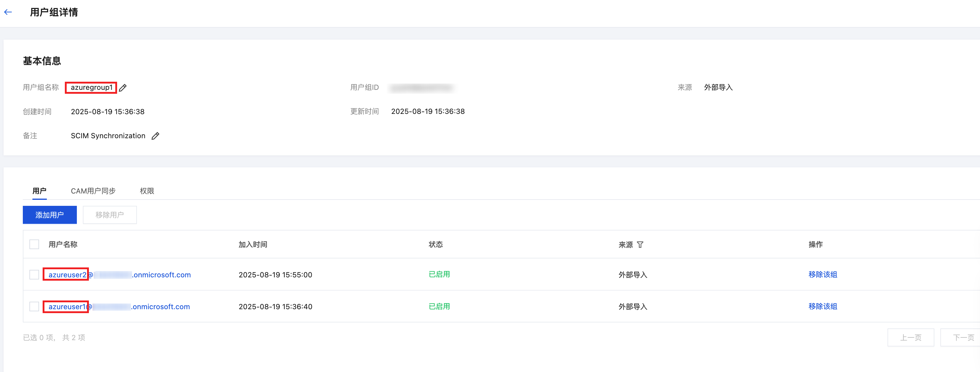Click the 移除用户 button
980x372 pixels.
110,215
